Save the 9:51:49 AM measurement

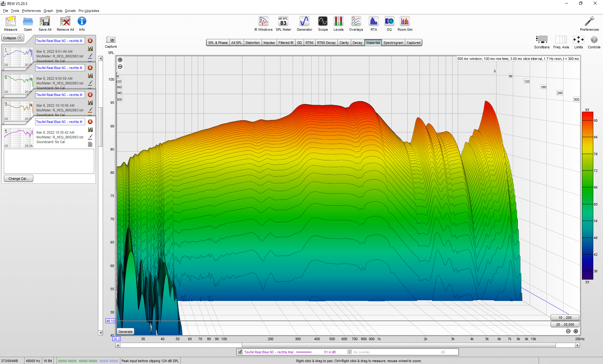(x=90, y=49)
